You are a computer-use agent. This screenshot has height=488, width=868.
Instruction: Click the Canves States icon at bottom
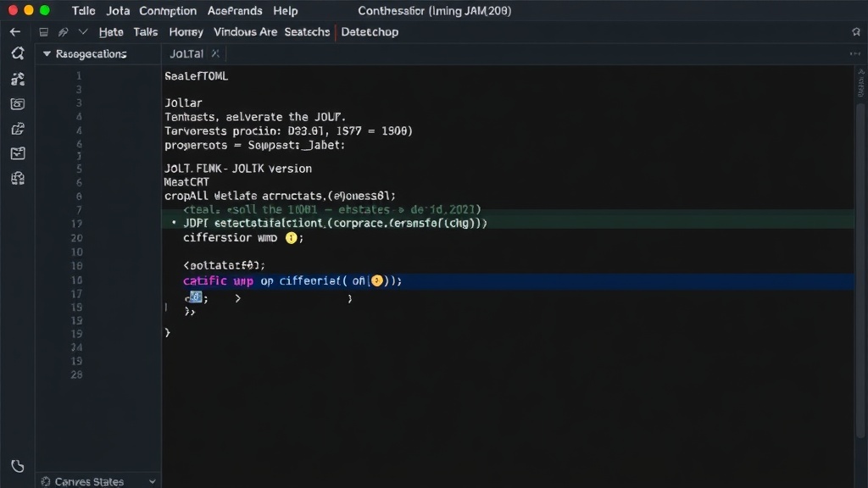coord(46,482)
